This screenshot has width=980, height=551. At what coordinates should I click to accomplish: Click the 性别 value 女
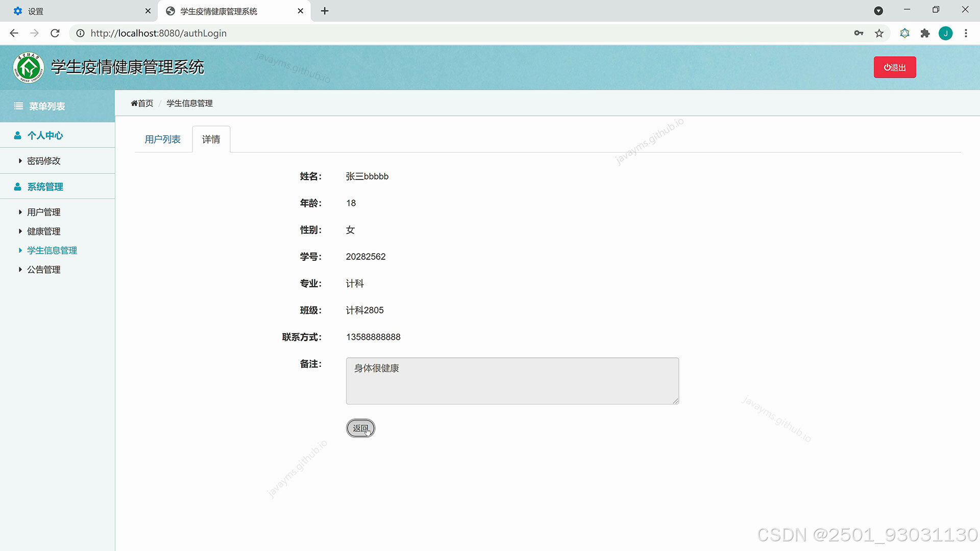350,230
